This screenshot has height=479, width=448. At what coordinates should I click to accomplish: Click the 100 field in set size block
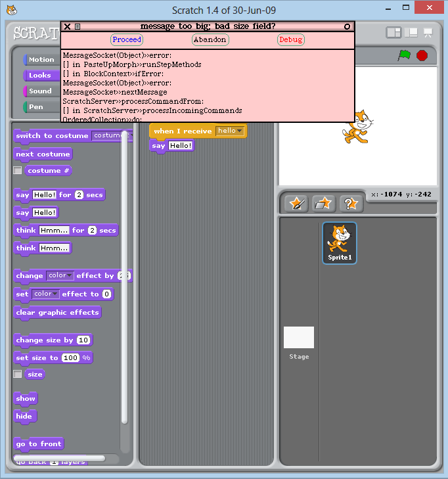pyautogui.click(x=70, y=357)
